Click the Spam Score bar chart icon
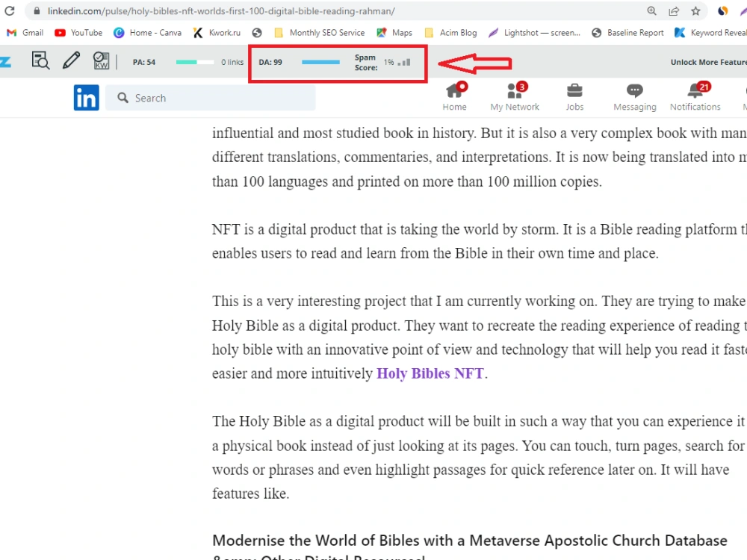Screen dimensions: 747x560 click(404, 62)
